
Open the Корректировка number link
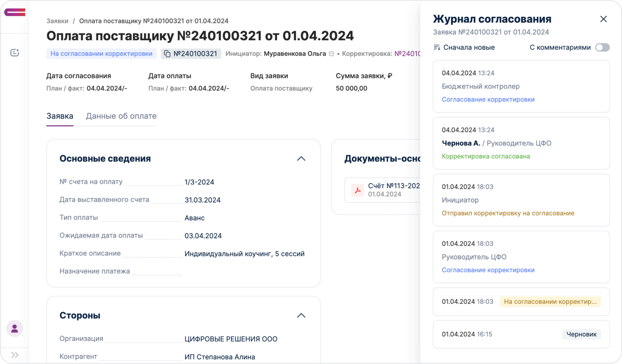tap(407, 54)
